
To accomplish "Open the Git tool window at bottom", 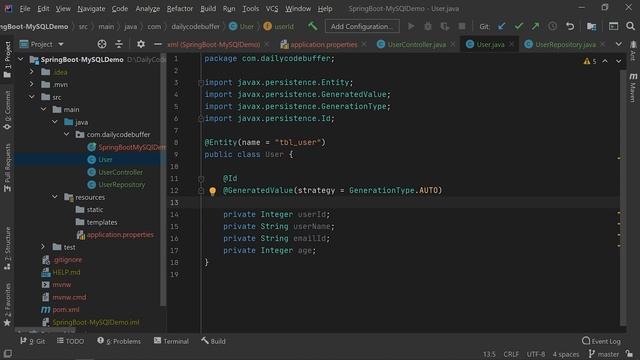I will 33,341.
